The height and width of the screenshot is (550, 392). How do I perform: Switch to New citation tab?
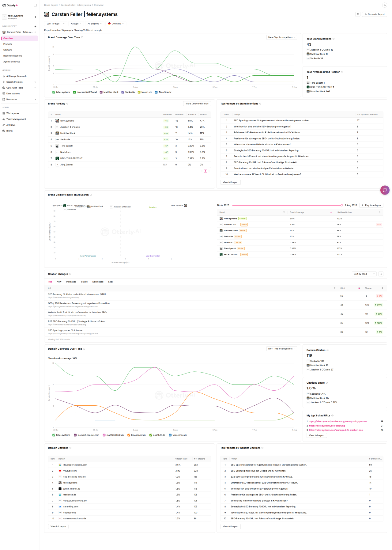pyautogui.click(x=59, y=282)
